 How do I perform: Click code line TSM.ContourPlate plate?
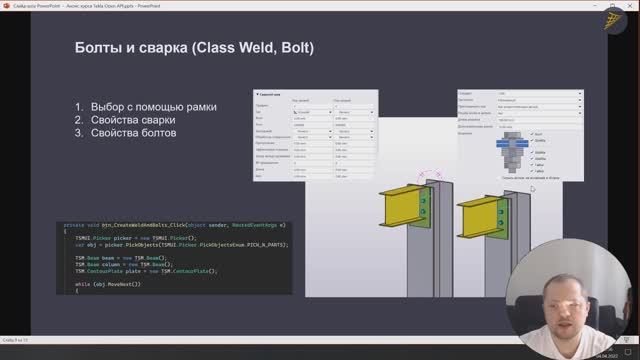(146, 271)
